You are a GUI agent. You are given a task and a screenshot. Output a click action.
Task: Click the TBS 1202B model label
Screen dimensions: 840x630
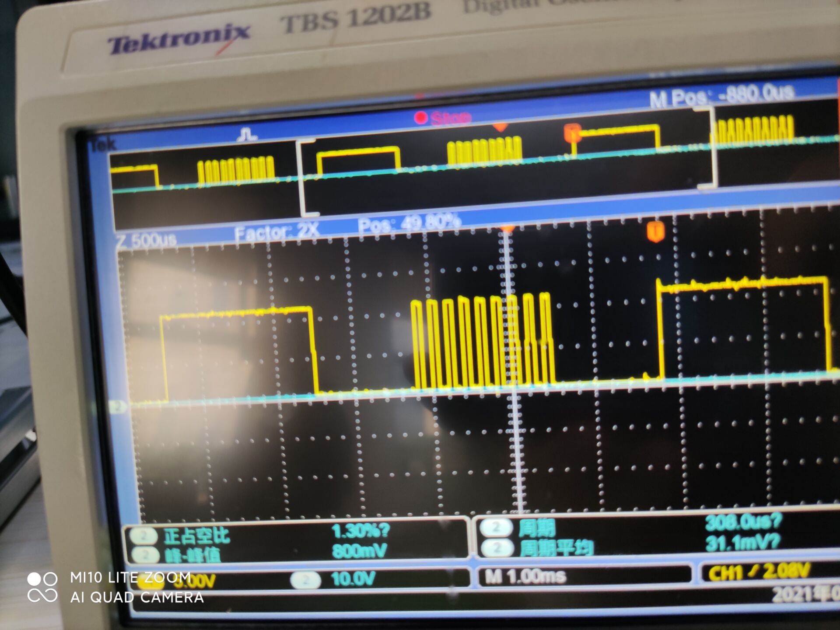(x=356, y=17)
